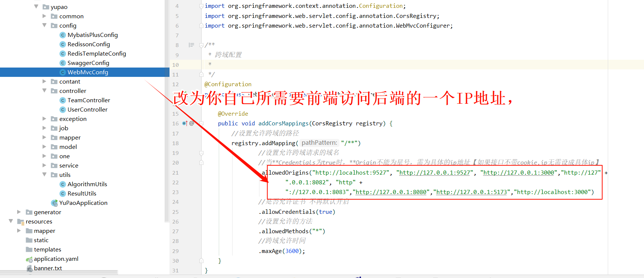Open the YuPaoApplication main class
The height and width of the screenshot is (278, 644).
(x=83, y=203)
